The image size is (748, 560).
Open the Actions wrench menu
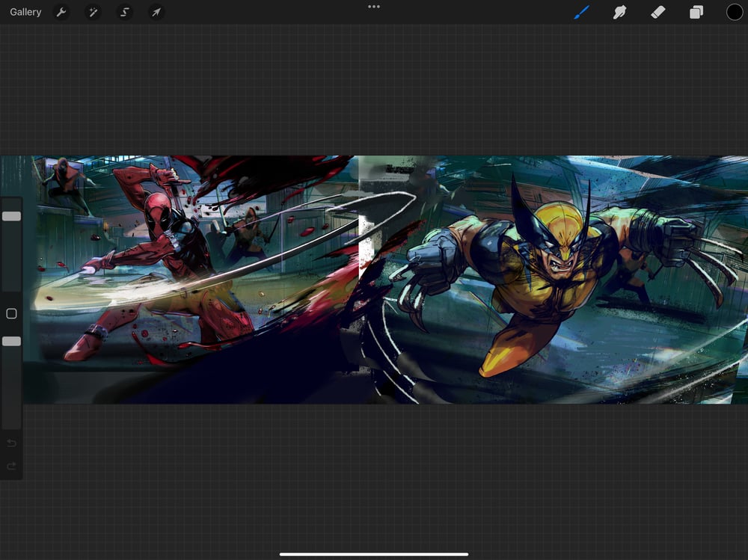(61, 12)
